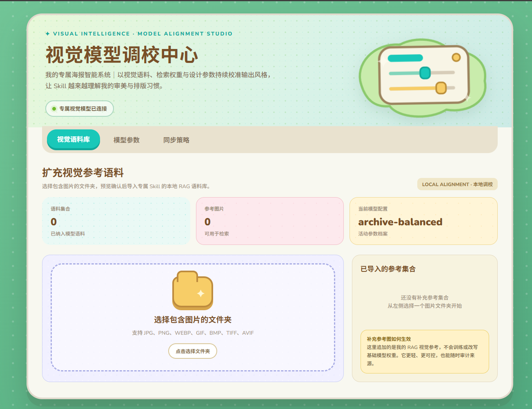Click the sparkle icon before VISUAL INTELLIGENCE
The image size is (532, 409).
[x=48, y=34]
